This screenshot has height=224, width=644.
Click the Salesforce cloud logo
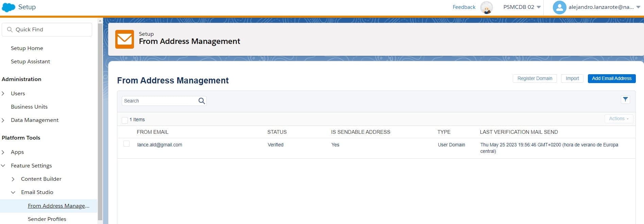point(9,7)
